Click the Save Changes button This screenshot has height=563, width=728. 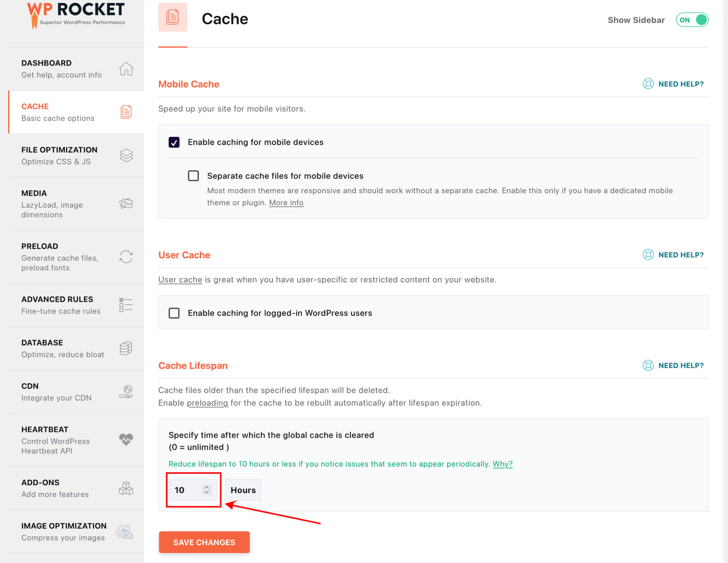click(x=204, y=542)
